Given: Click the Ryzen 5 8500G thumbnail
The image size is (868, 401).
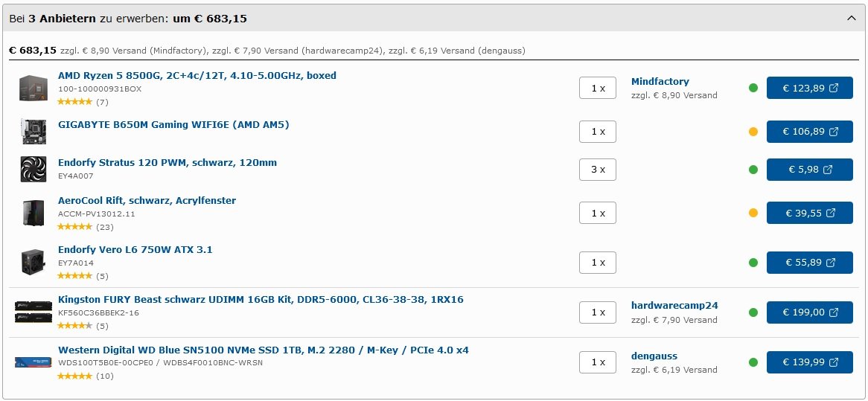Looking at the screenshot, I should (33, 88).
